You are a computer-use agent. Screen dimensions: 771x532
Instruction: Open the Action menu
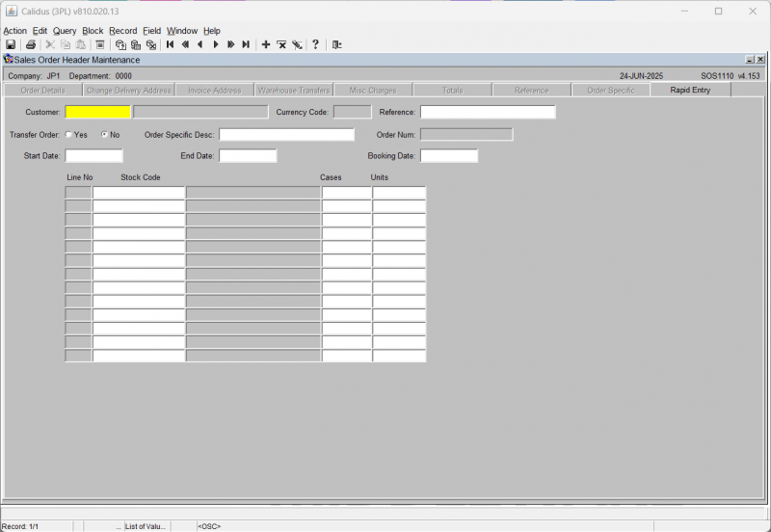[14, 31]
